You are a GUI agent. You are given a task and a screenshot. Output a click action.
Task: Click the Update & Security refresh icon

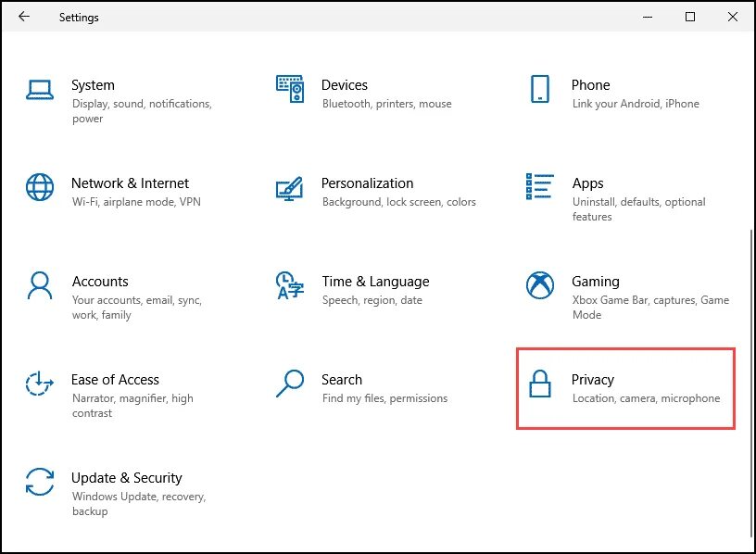(x=40, y=482)
